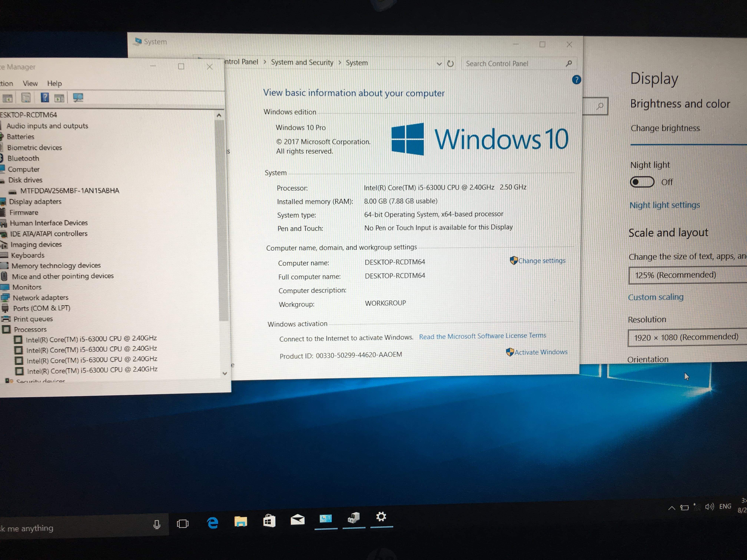The height and width of the screenshot is (560, 747).
Task: Open the Mail app on the taskbar
Action: click(x=298, y=519)
